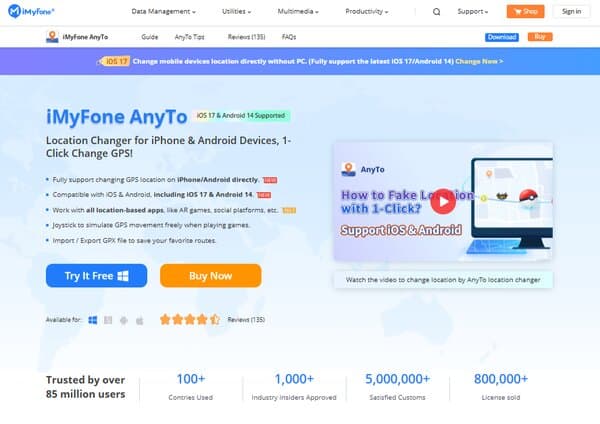Click the iOS 17 tag in banner
The height and width of the screenshot is (424, 600).
click(x=115, y=61)
